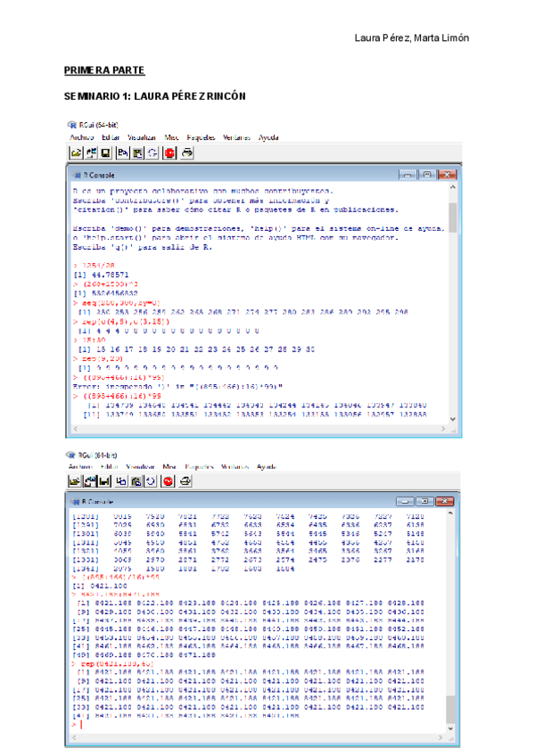Click the print icon in first RGui toolbar
Image resolution: width=535 pixels, height=756 pixels.
(187, 152)
